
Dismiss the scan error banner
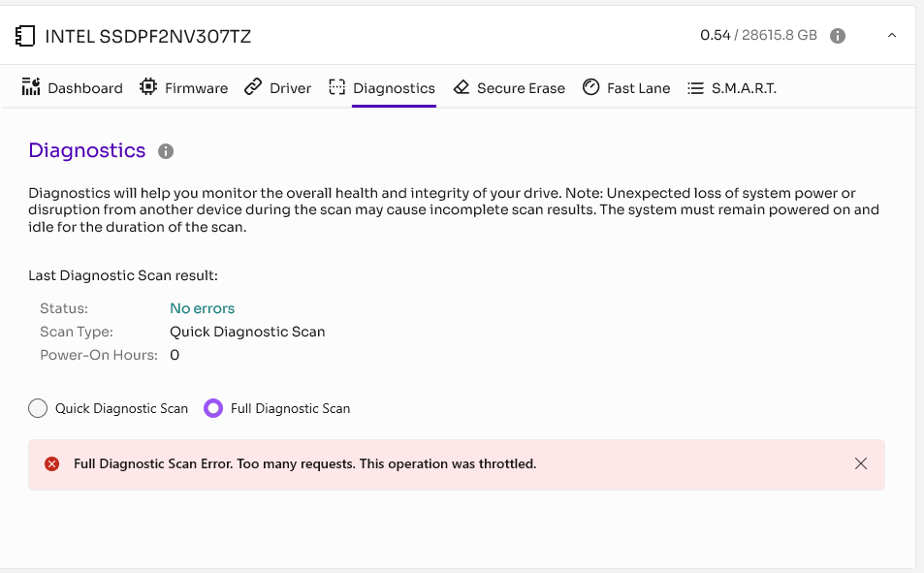860,464
